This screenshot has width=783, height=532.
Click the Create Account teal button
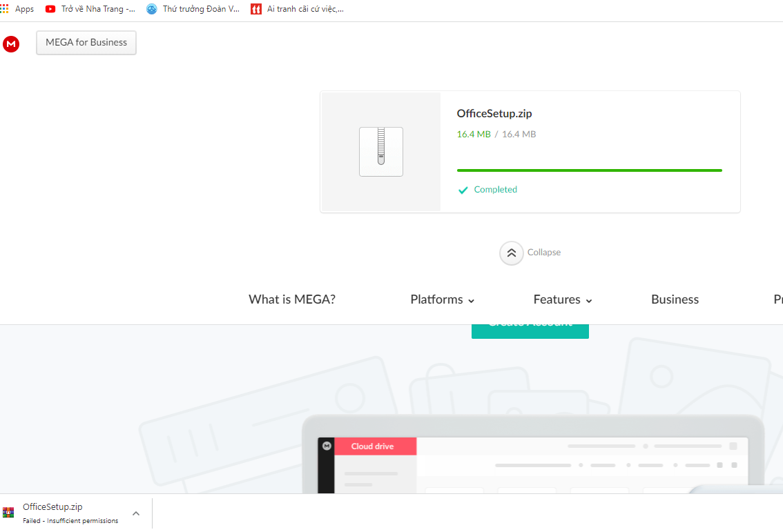click(530, 331)
